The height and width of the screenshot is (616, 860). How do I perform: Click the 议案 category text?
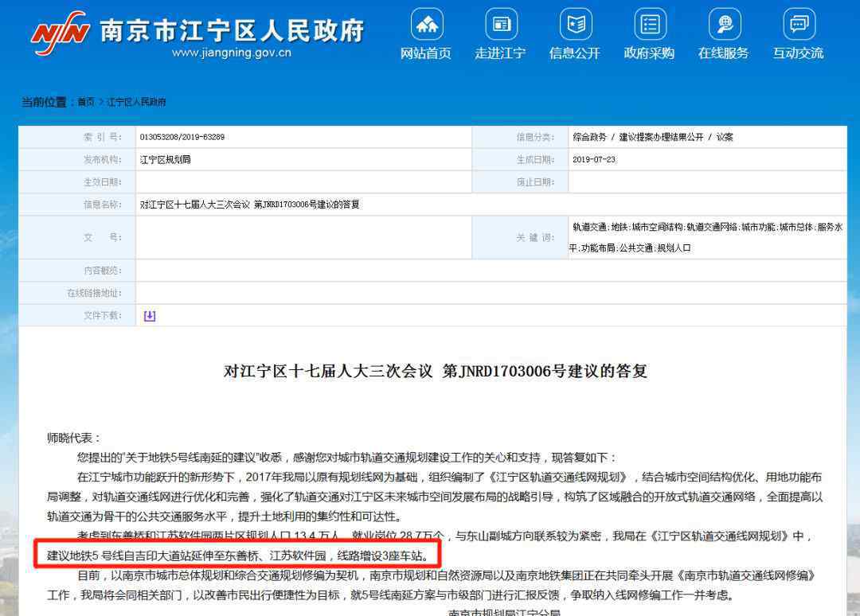[x=725, y=137]
